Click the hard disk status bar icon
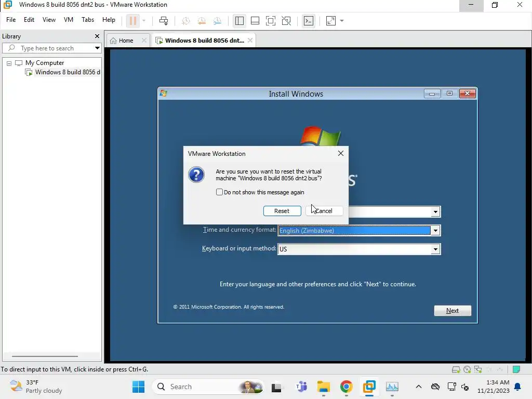The image size is (532, 399). click(x=456, y=369)
